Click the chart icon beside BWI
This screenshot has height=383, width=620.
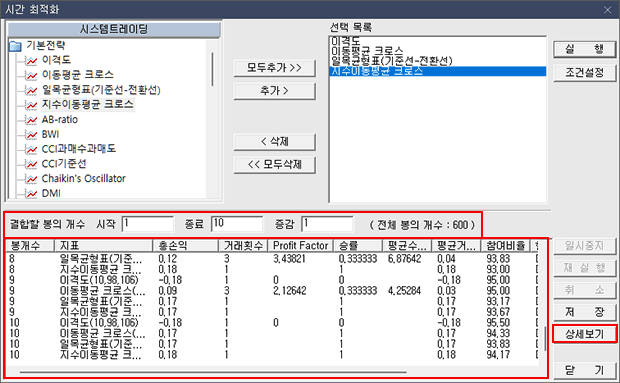[31, 134]
